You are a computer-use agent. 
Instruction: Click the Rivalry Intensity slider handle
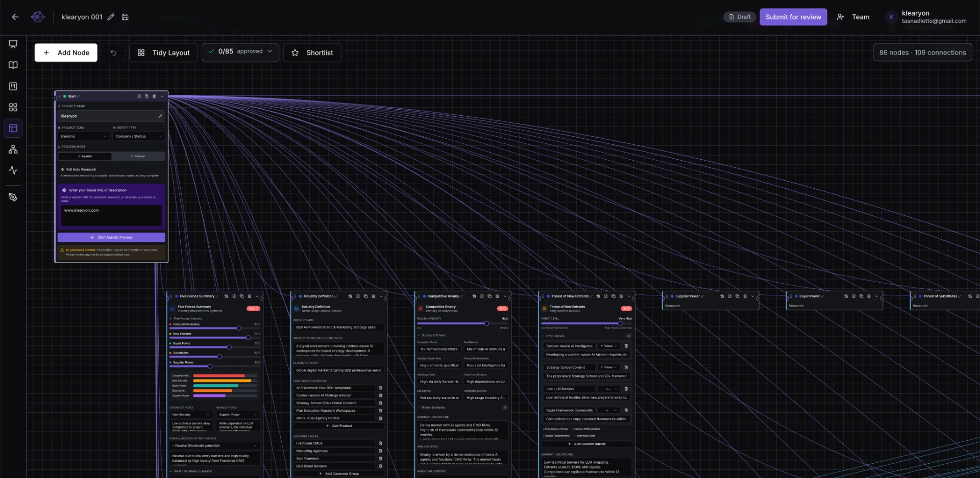coord(486,323)
